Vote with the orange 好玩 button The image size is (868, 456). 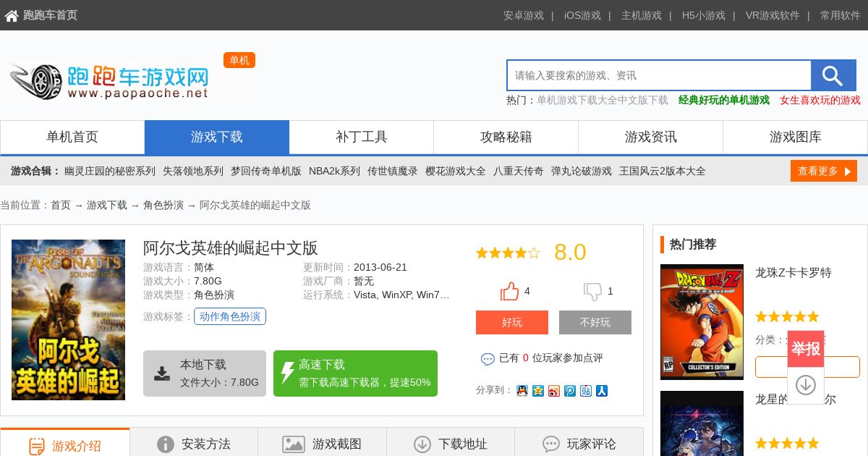click(x=512, y=322)
